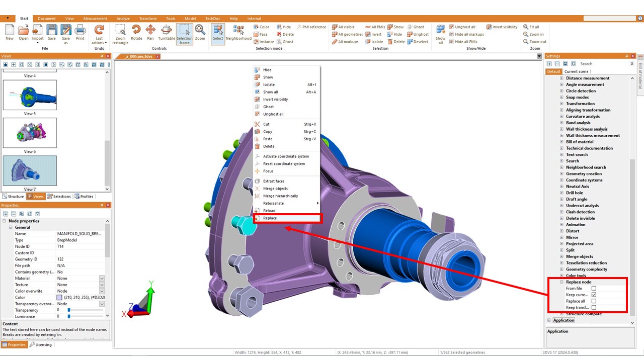Viewport: 644px width, 362px height.
Task: Select the View 5 thumbnail
Action: coord(30,95)
